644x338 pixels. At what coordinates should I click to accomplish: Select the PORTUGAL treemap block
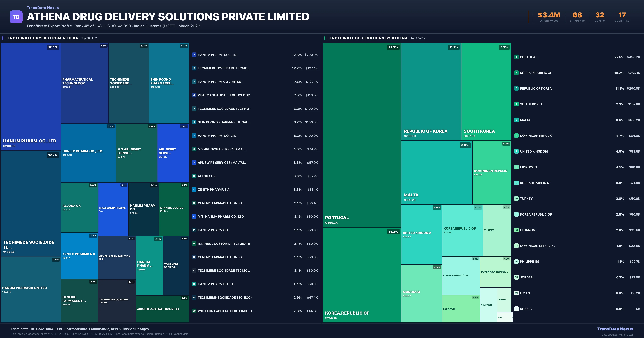coord(361,135)
